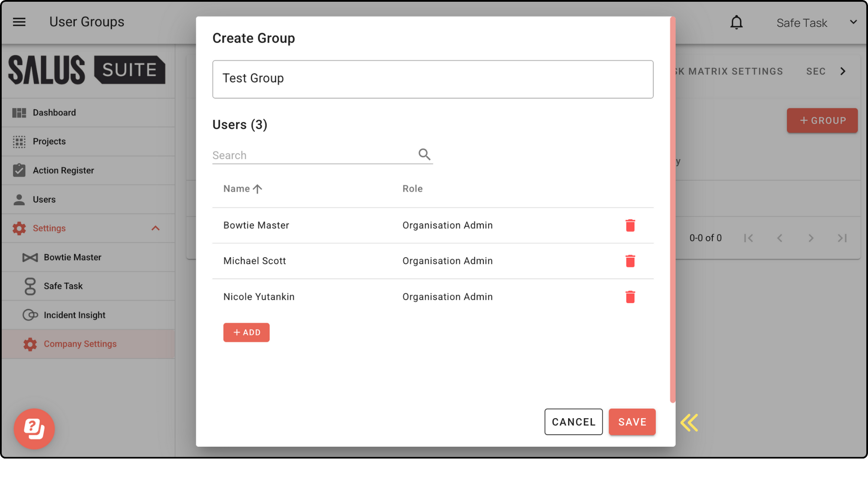
Task: Remove Michael Scott with the trash icon
Action: pyautogui.click(x=630, y=261)
